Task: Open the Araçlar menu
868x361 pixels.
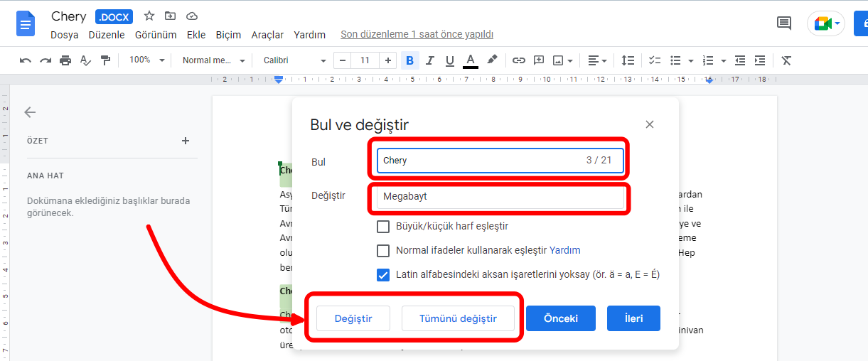Action: click(x=267, y=35)
